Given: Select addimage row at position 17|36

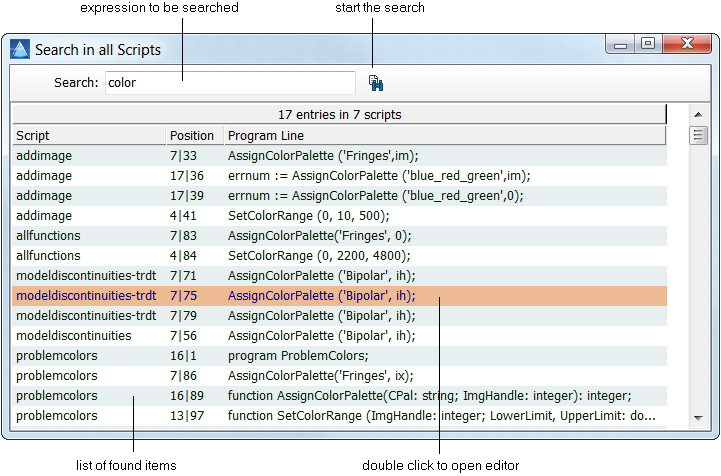Looking at the screenshot, I should (x=339, y=176).
